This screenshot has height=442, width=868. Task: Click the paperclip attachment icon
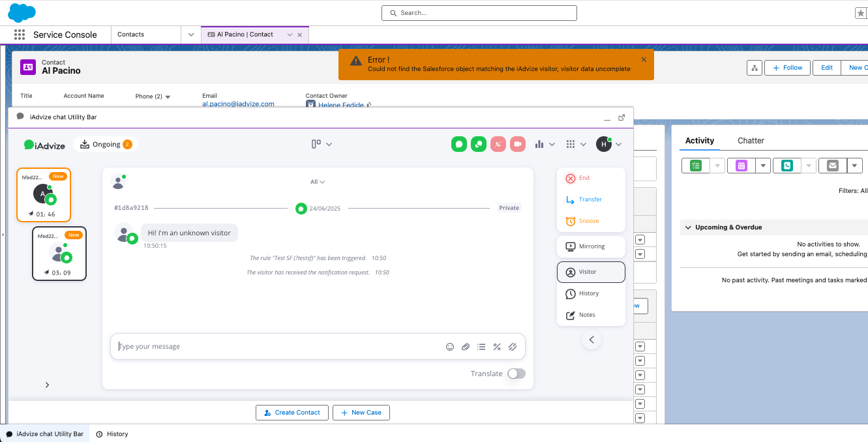[466, 347]
